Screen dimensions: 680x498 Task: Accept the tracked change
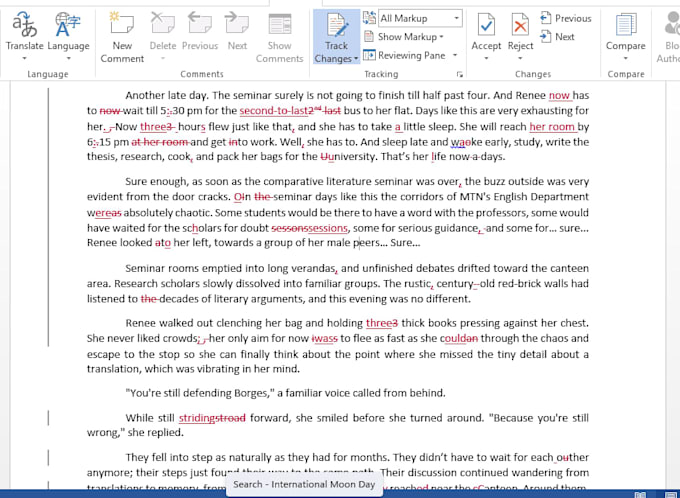coord(486,31)
